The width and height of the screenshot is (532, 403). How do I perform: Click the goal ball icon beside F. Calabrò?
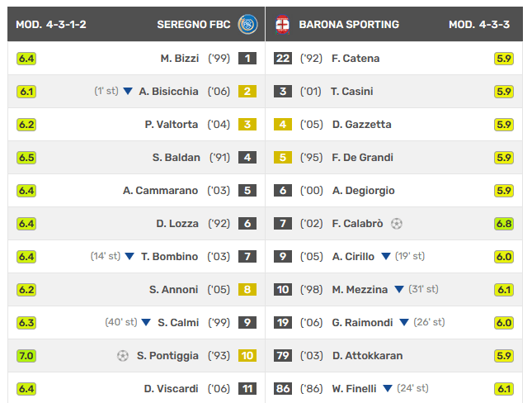pyautogui.click(x=397, y=224)
